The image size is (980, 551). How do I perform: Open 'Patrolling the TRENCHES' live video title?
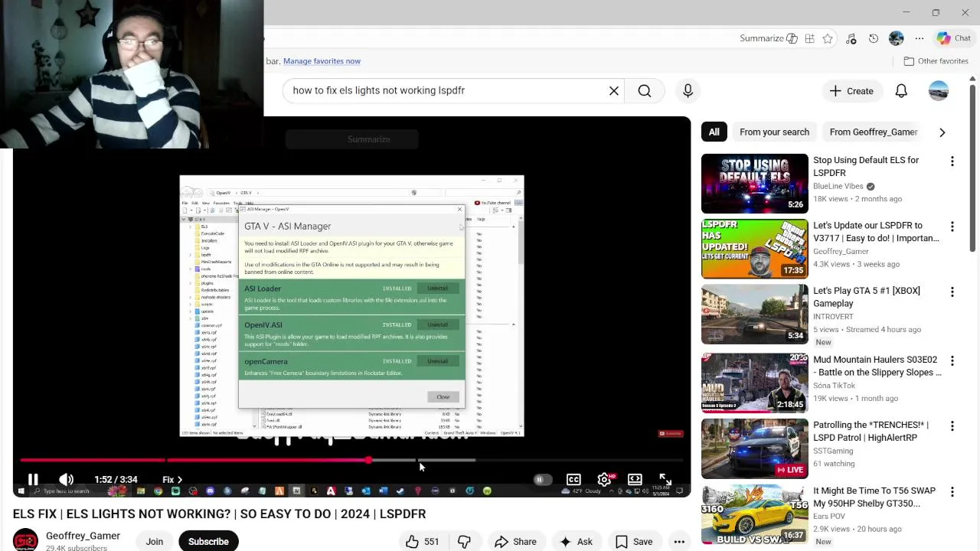pos(871,431)
